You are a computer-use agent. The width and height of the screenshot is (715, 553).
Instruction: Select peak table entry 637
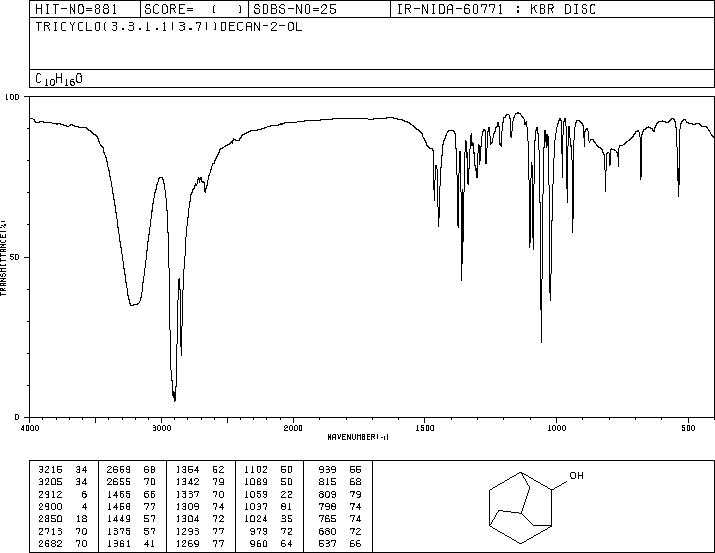pyautogui.click(x=327, y=544)
